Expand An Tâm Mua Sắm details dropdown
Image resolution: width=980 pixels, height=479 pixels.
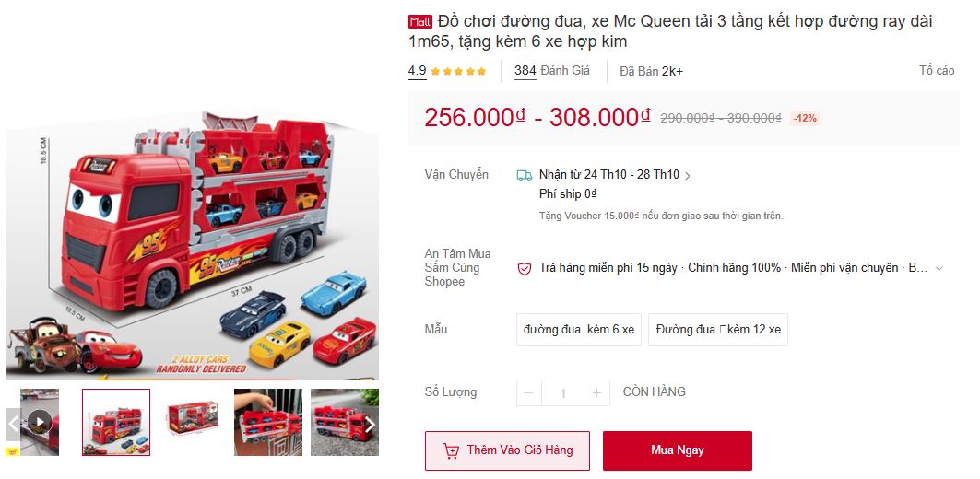939,269
